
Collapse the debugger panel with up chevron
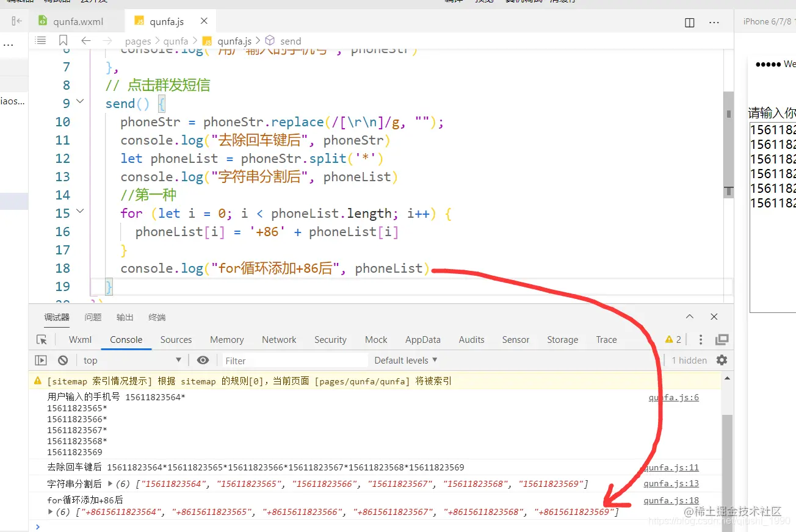pos(690,317)
